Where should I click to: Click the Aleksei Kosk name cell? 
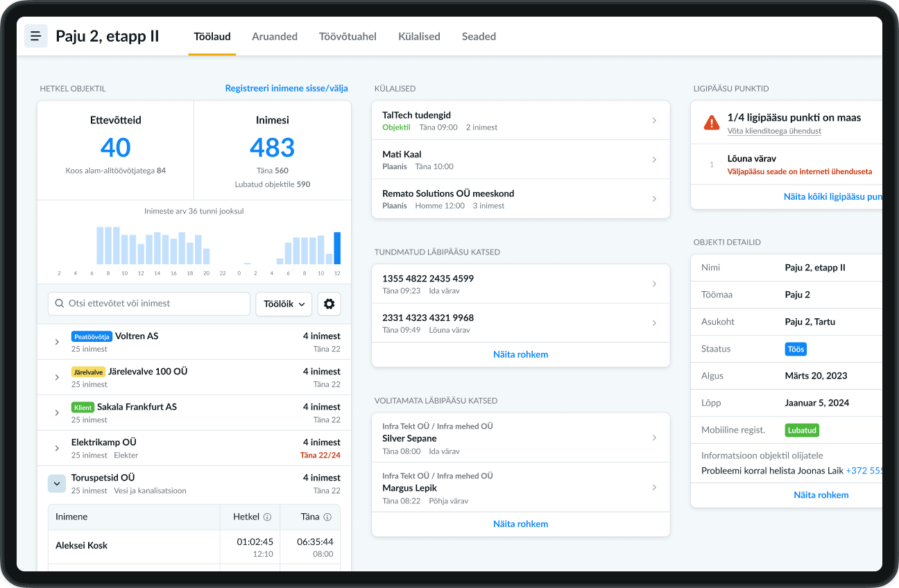coord(134,546)
